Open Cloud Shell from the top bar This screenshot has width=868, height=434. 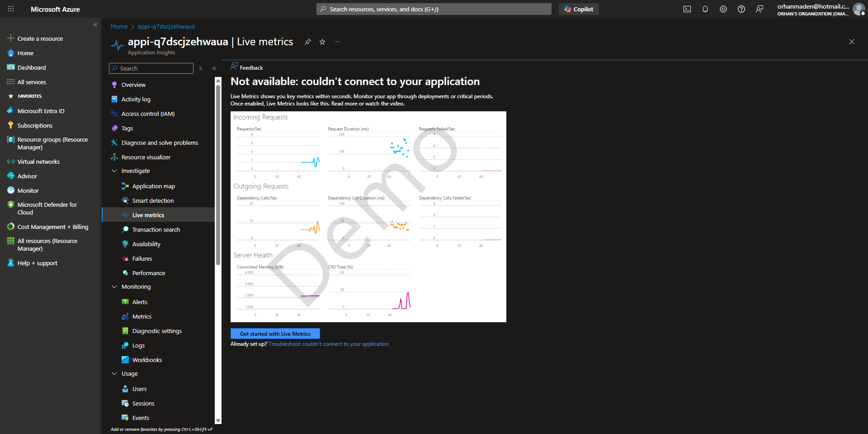point(687,9)
